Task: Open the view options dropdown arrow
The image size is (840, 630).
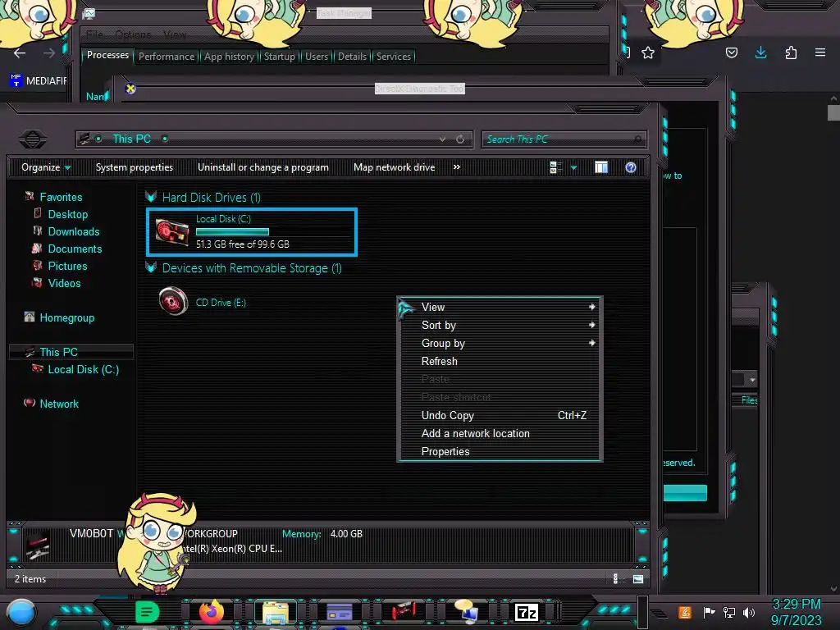Action: [573, 167]
